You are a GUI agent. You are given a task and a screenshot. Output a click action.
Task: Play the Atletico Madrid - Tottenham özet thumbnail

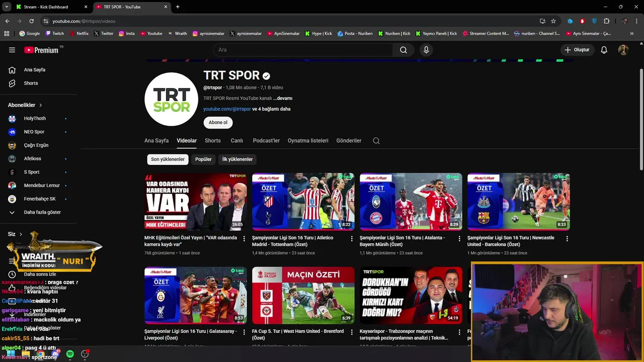pyautogui.click(x=303, y=202)
